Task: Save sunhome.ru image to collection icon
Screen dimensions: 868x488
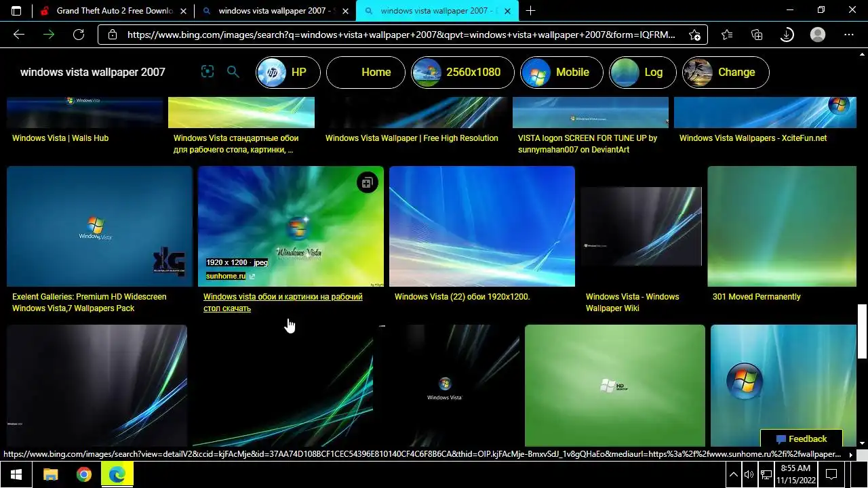Action: click(367, 182)
